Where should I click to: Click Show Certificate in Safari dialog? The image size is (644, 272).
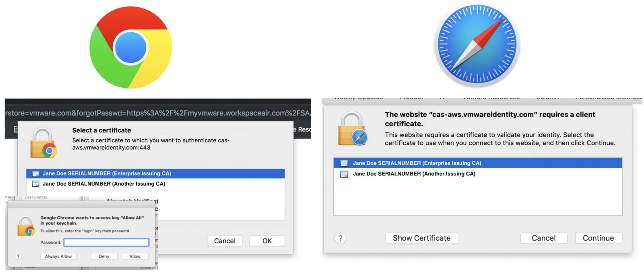coord(421,238)
